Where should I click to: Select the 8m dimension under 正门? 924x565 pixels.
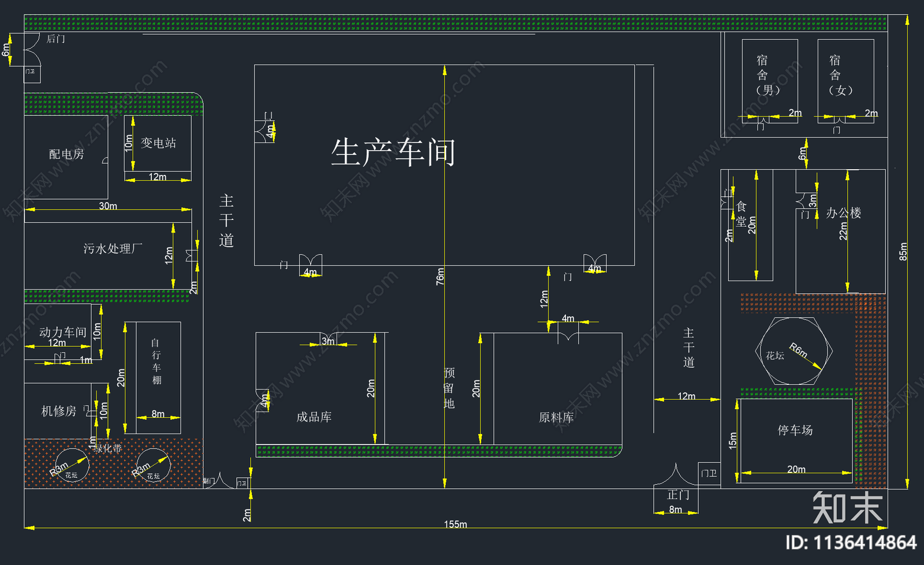pyautogui.click(x=676, y=510)
